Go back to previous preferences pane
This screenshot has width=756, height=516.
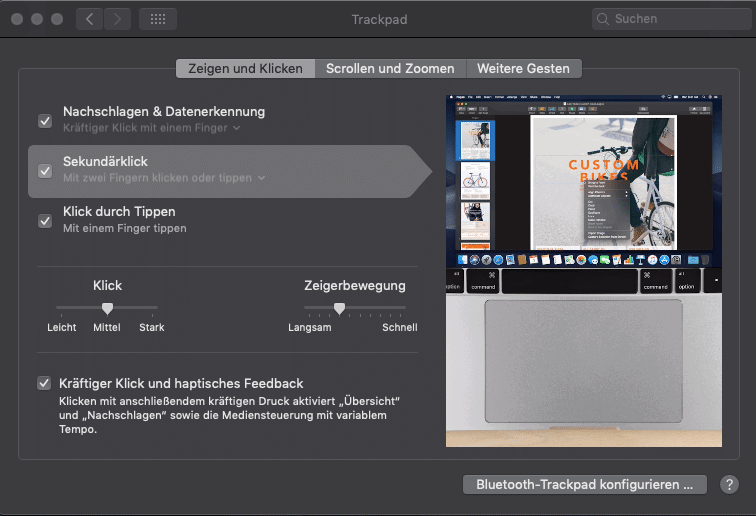tap(89, 19)
